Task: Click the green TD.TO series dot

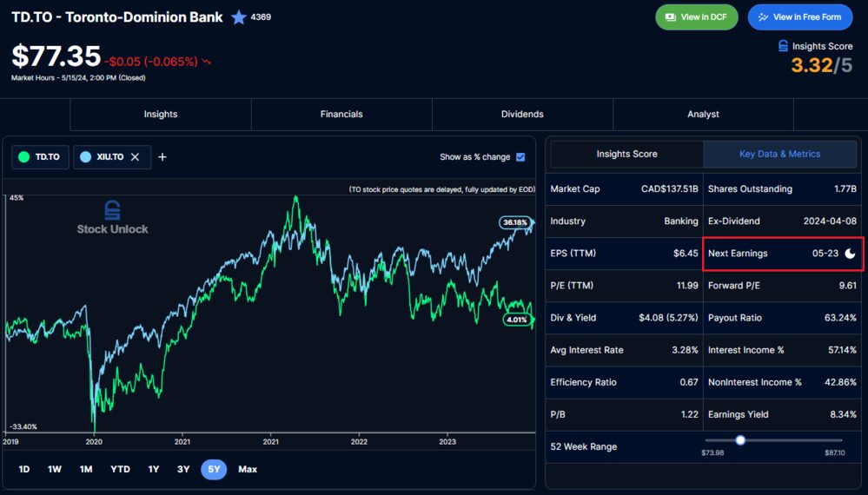Action: pos(23,157)
